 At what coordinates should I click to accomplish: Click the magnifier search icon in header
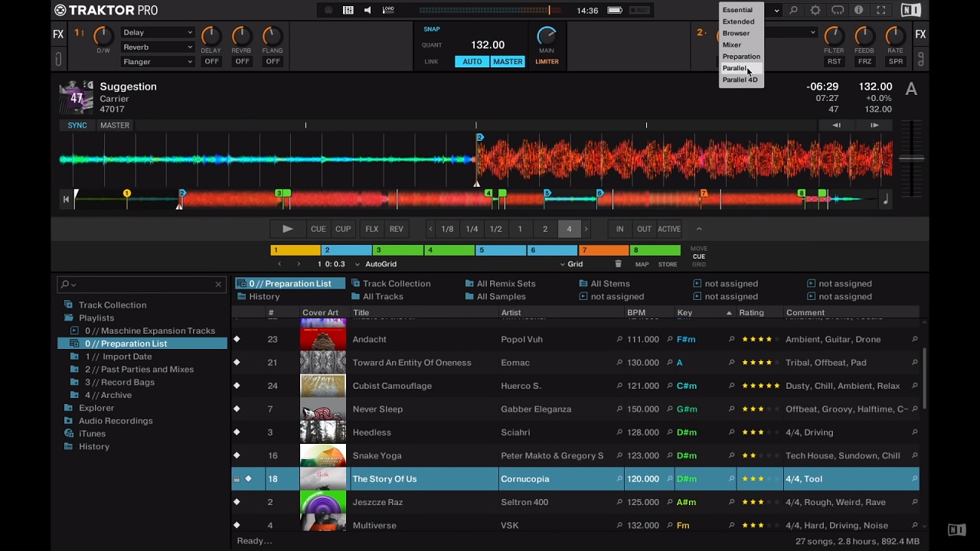click(x=794, y=11)
